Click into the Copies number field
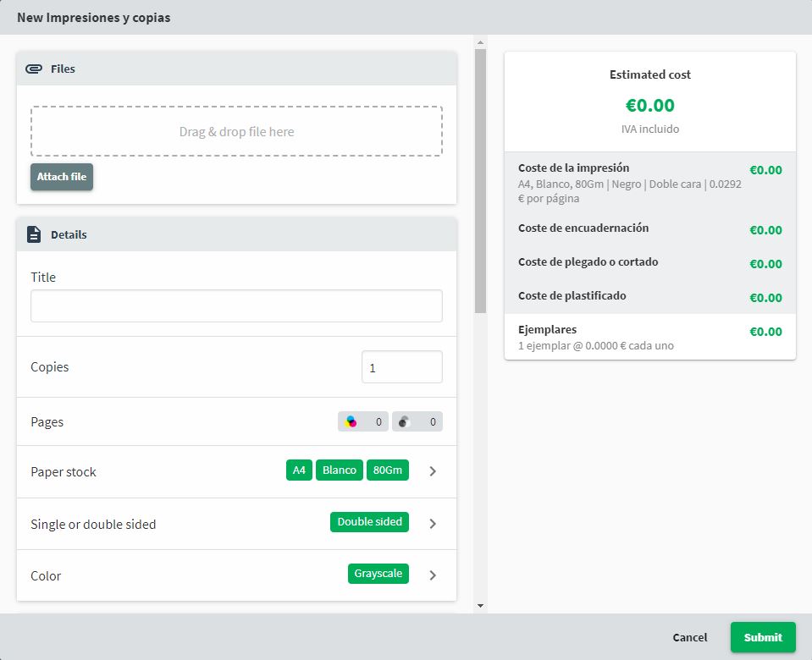 401,367
